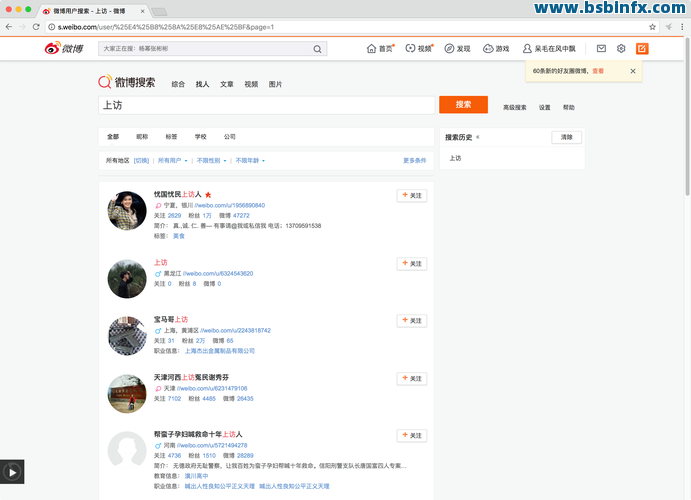
Task: Close the Weibo search browser tab
Action: [142, 11]
